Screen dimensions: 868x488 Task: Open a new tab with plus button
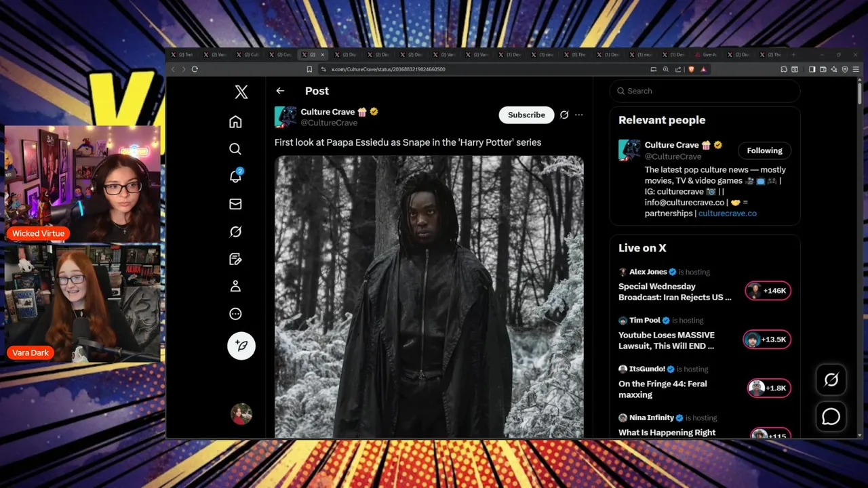pyautogui.click(x=793, y=55)
